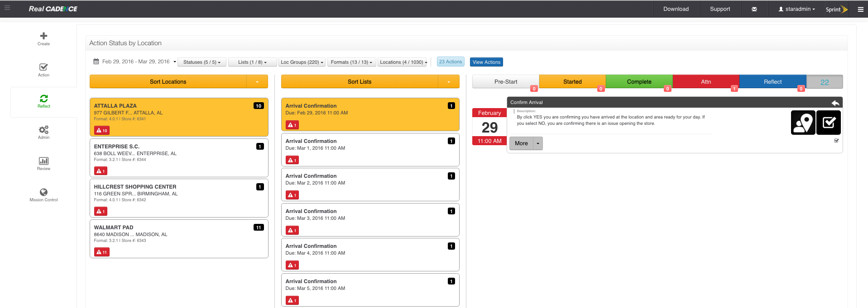Image resolution: width=868 pixels, height=308 pixels.
Task: Open the Review chart icon
Action: coord(43,161)
